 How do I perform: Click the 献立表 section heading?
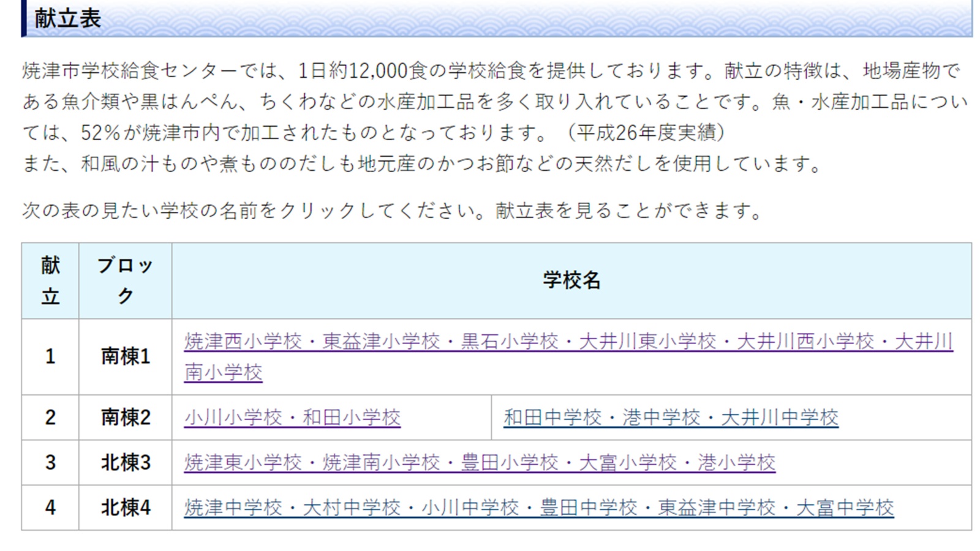tap(67, 18)
